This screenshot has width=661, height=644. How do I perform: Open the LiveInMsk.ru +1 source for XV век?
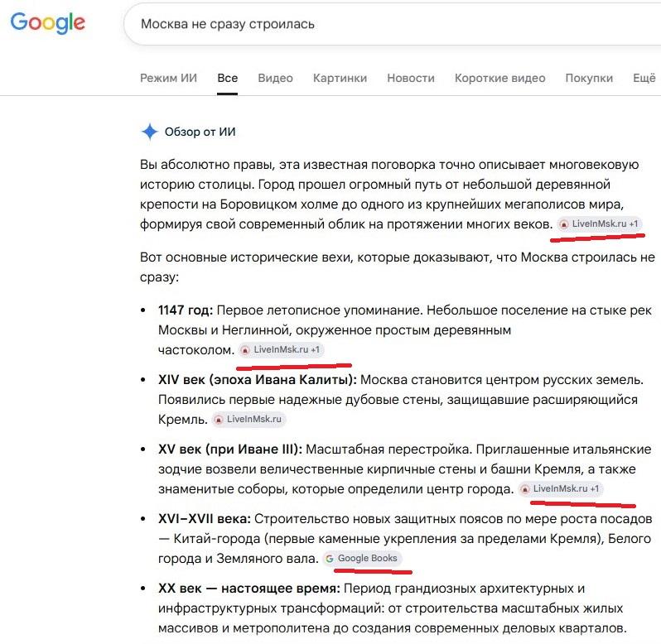tap(561, 488)
